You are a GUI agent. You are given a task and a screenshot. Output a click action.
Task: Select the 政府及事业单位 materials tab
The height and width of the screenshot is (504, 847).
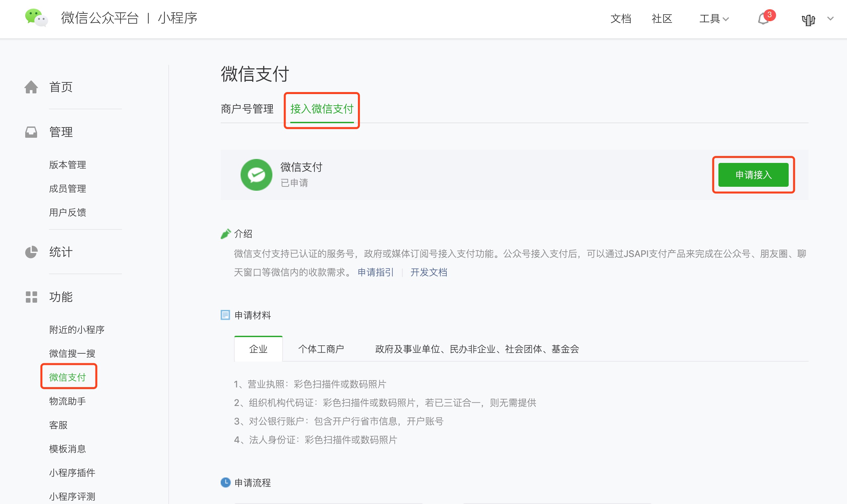[477, 349]
